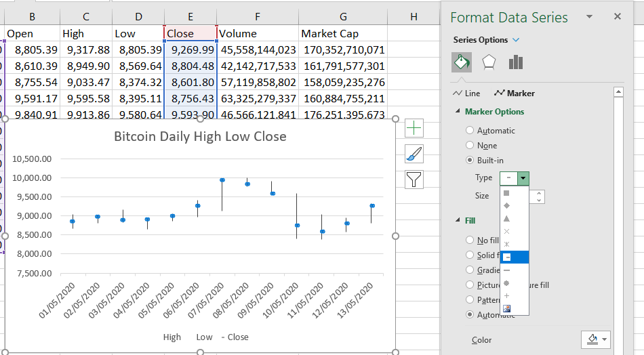Screen dimensions: 644x355
Task: Open the task pane options arrow
Action: tap(589, 16)
